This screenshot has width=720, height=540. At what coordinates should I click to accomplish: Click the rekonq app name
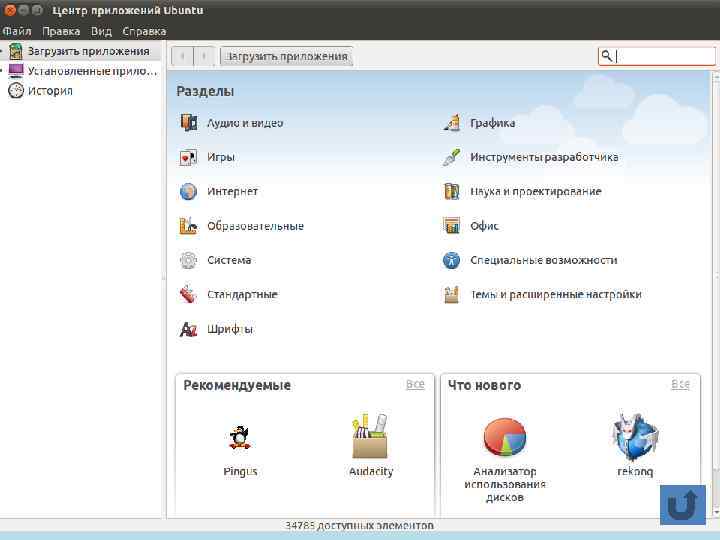(635, 472)
